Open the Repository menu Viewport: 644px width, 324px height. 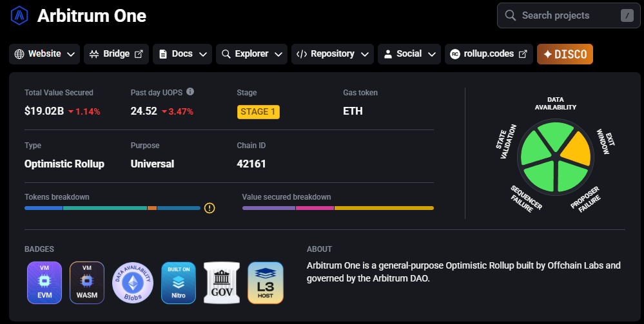click(x=333, y=54)
